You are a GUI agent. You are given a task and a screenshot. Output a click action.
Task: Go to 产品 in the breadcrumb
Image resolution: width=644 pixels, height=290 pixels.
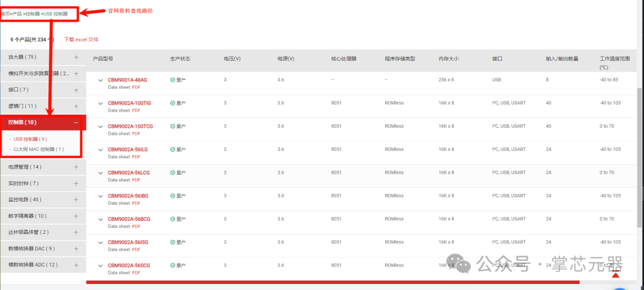point(17,14)
